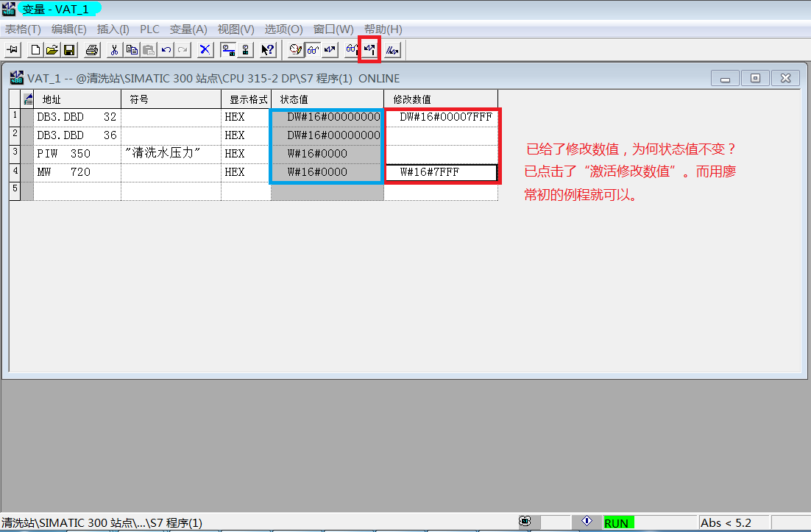Close the VAT_1 child window
The image size is (811, 532).
tap(786, 78)
